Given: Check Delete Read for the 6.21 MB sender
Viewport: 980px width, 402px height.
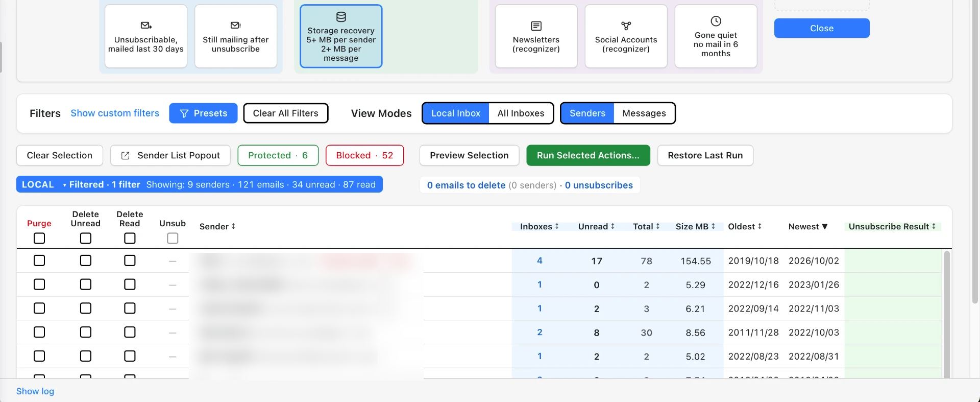Looking at the screenshot, I should [130, 309].
